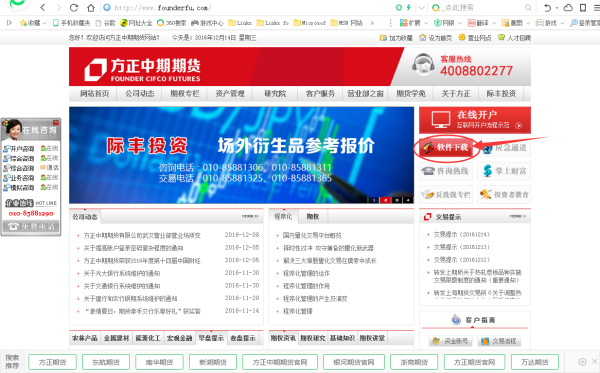Screen dimensions: 600x373
Task: Open the 网银 dropdown
Action: [x=448, y=23]
